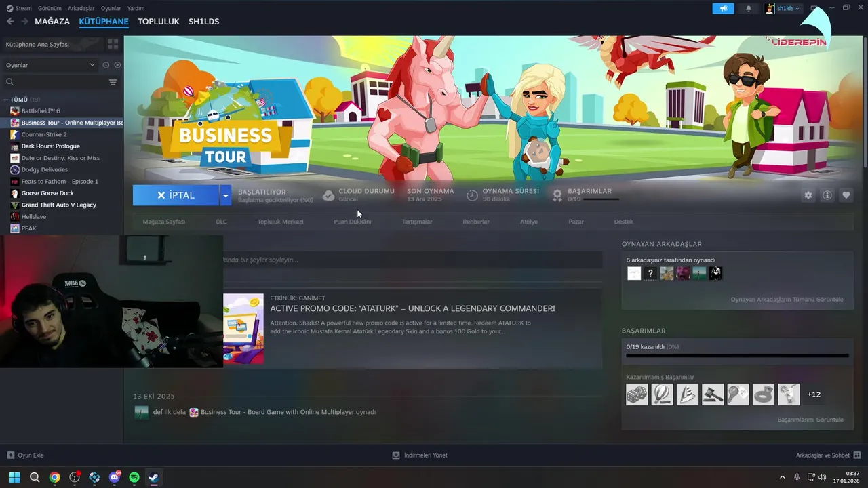Go to the TOPLULUK tab

pos(159,22)
